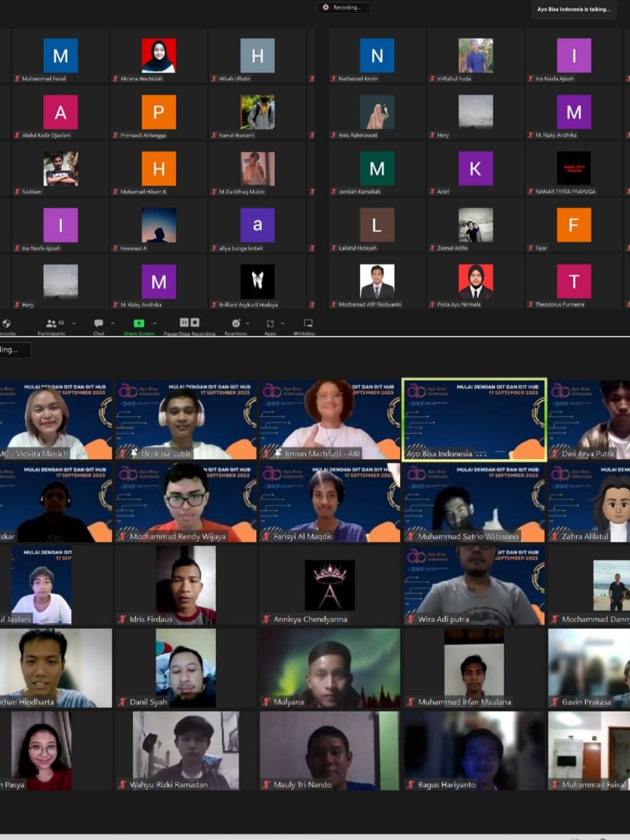Select Imron Machfudi - ABI video tile
This screenshot has width=630, height=840.
(x=330, y=419)
